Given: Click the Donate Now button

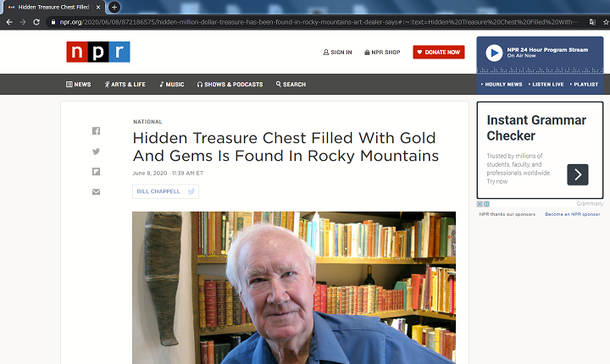Looking at the screenshot, I should [439, 52].
